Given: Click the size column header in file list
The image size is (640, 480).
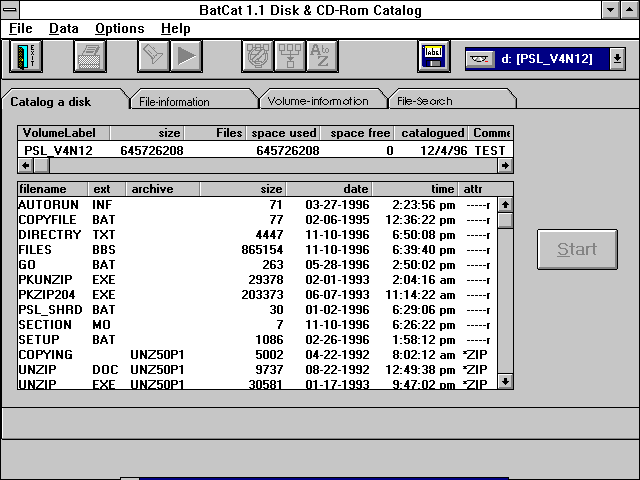Looking at the screenshot, I should (x=242, y=189).
